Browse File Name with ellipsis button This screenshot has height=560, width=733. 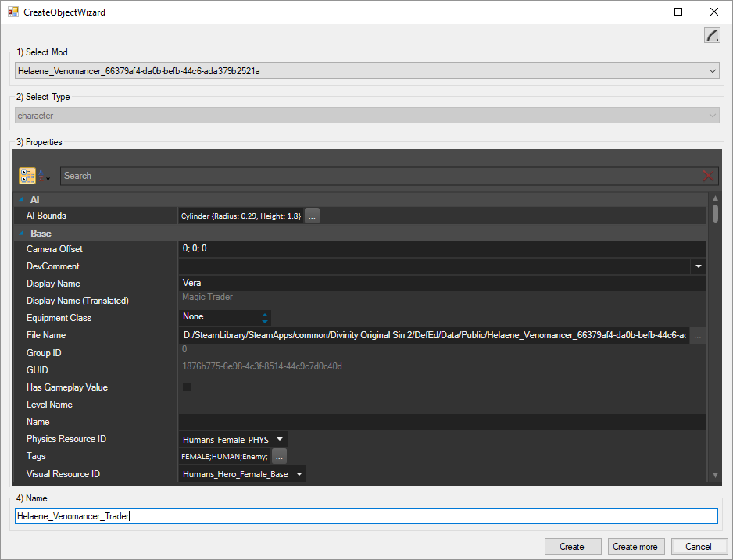(698, 335)
